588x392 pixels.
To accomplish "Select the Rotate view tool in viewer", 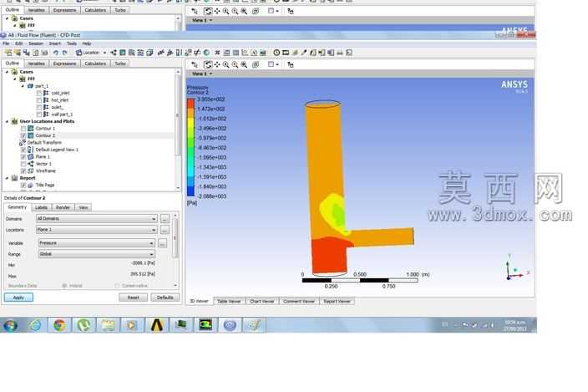I will [x=208, y=64].
